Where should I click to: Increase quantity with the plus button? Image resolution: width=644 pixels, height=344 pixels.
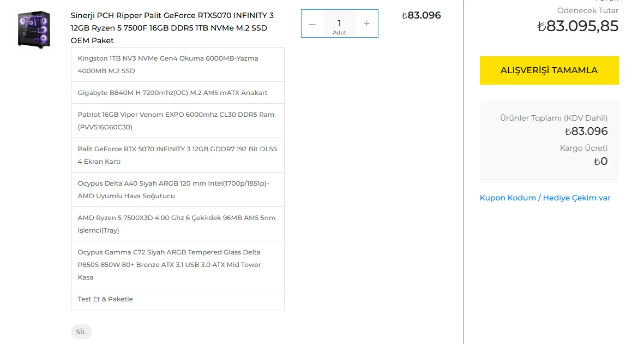pyautogui.click(x=367, y=24)
